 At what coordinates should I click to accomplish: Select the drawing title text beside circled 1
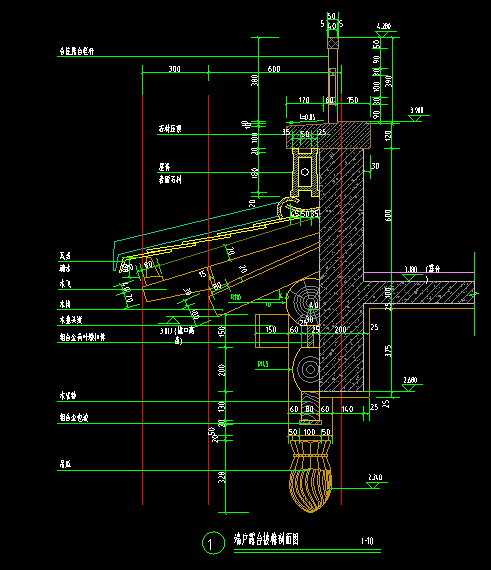(x=266, y=539)
